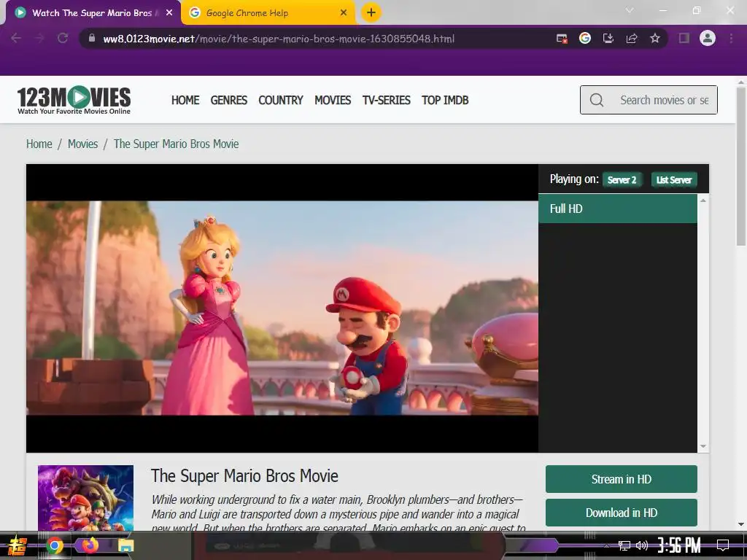Open the GENRES menu
Screen dimensions: 747x560
pos(228,100)
